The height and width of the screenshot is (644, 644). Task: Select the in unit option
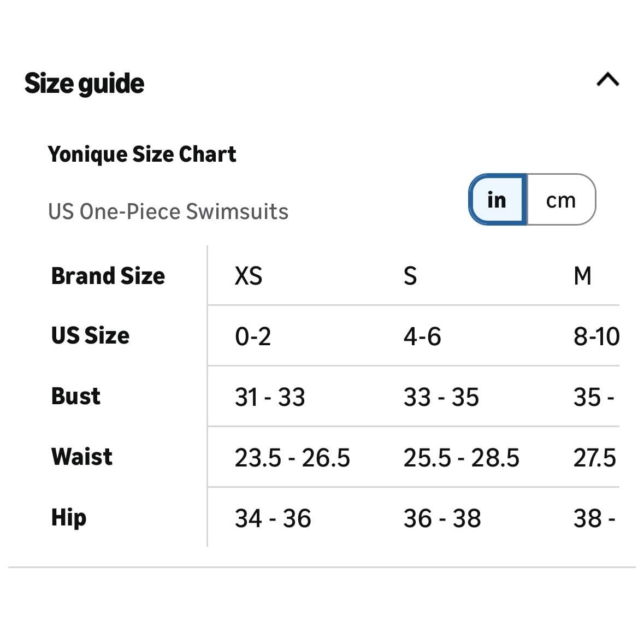pyautogui.click(x=498, y=199)
